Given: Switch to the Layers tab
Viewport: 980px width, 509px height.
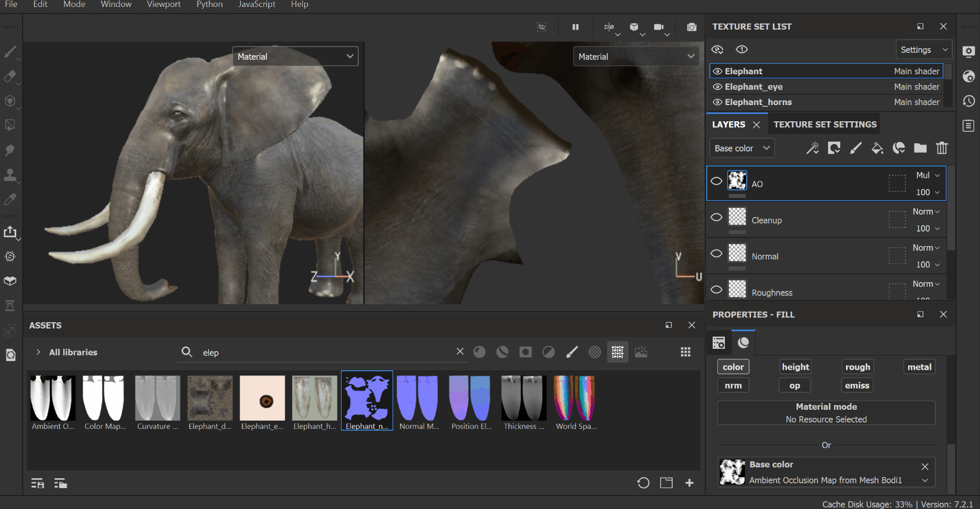Looking at the screenshot, I should point(728,124).
